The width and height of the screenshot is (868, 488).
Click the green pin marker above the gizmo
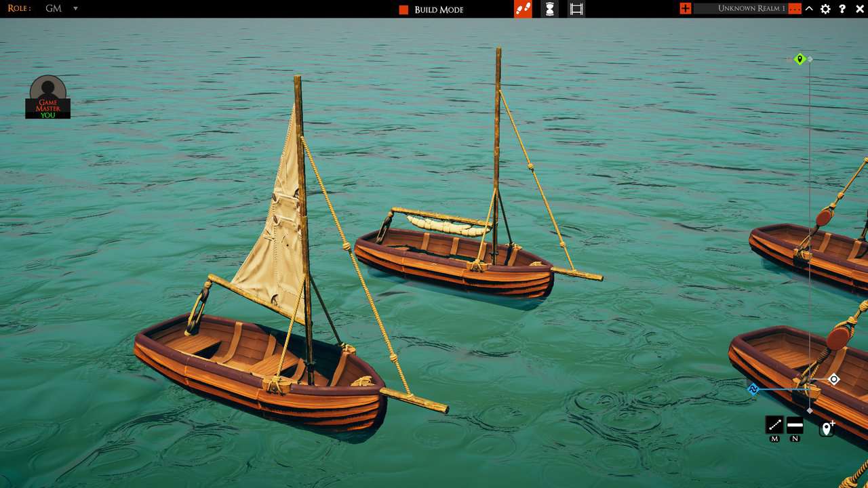tap(800, 59)
